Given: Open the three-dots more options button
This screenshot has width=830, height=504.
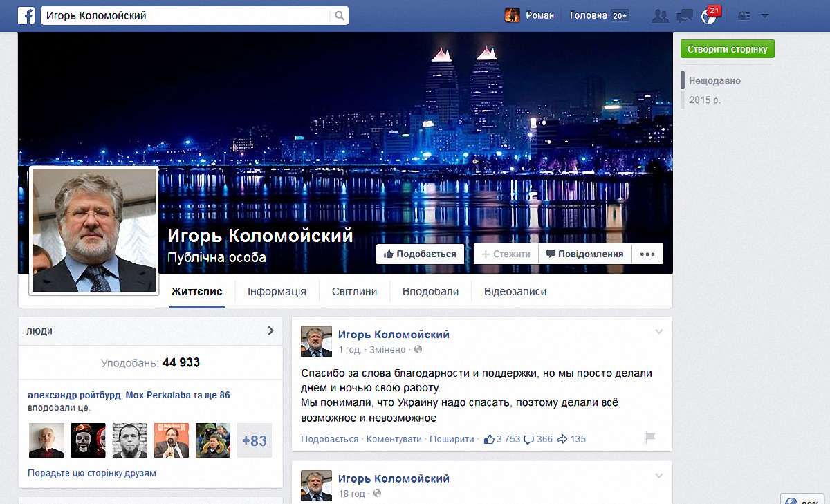Looking at the screenshot, I should point(647,254).
